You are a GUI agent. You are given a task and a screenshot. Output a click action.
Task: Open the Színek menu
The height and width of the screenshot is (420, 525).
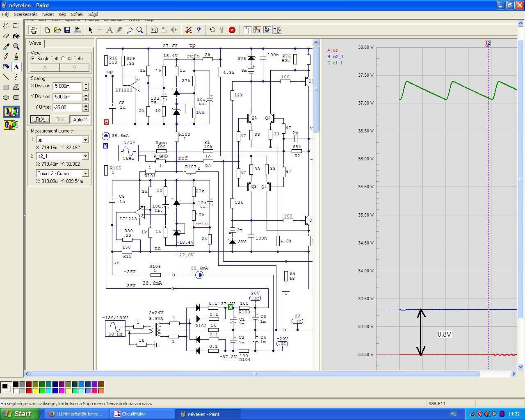(x=77, y=14)
